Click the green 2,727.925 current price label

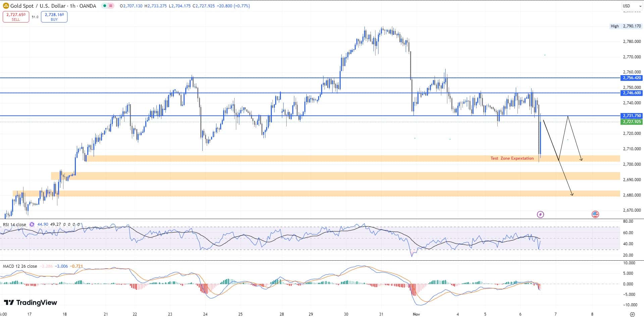point(632,122)
